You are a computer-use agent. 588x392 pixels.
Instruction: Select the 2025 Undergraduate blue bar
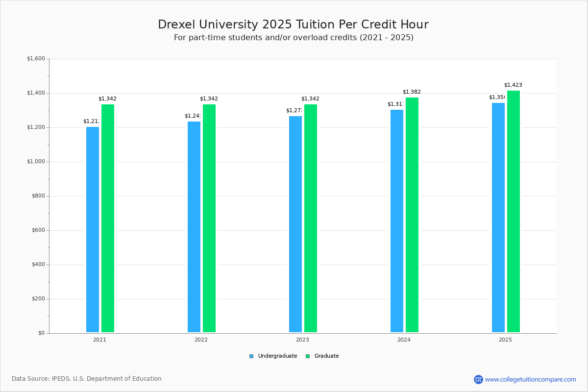[498, 217]
